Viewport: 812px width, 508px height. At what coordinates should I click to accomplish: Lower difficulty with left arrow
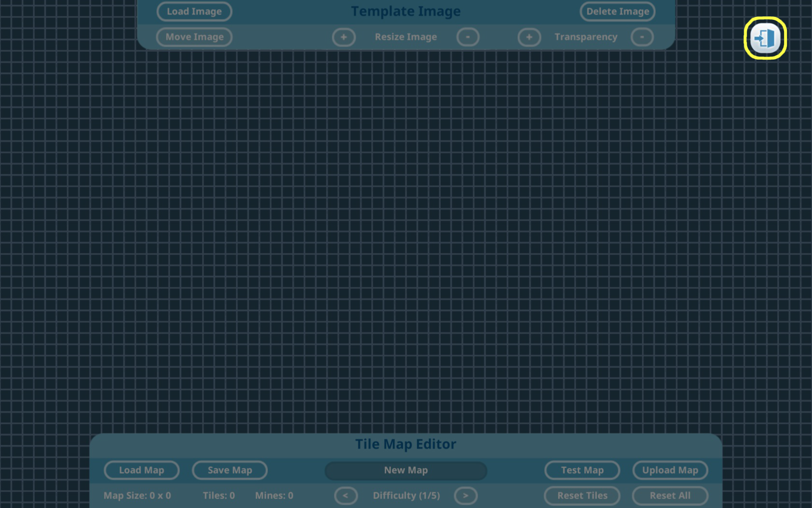tap(346, 496)
